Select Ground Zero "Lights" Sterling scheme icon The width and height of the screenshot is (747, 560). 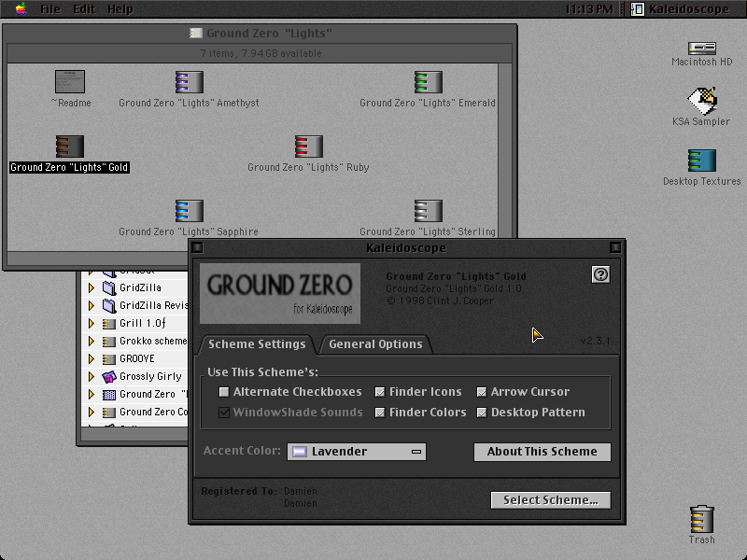[428, 211]
